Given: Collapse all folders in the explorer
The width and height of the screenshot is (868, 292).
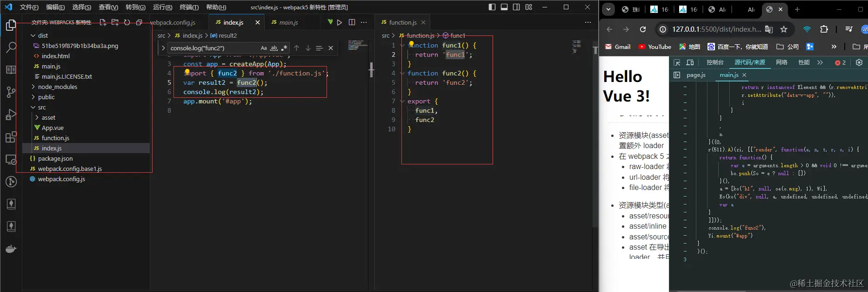Looking at the screenshot, I should [x=139, y=22].
